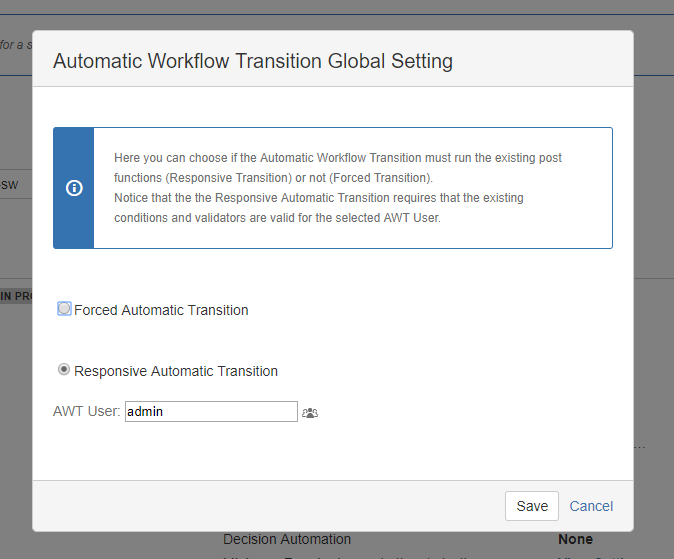Click the Responsive Automatic Transition label text
674x559 pixels.
pyautogui.click(x=176, y=371)
